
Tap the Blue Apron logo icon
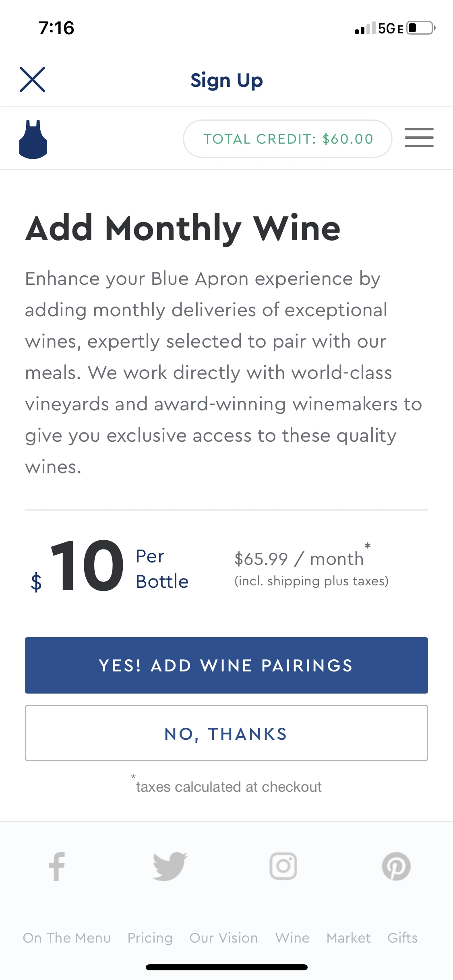coord(33,139)
